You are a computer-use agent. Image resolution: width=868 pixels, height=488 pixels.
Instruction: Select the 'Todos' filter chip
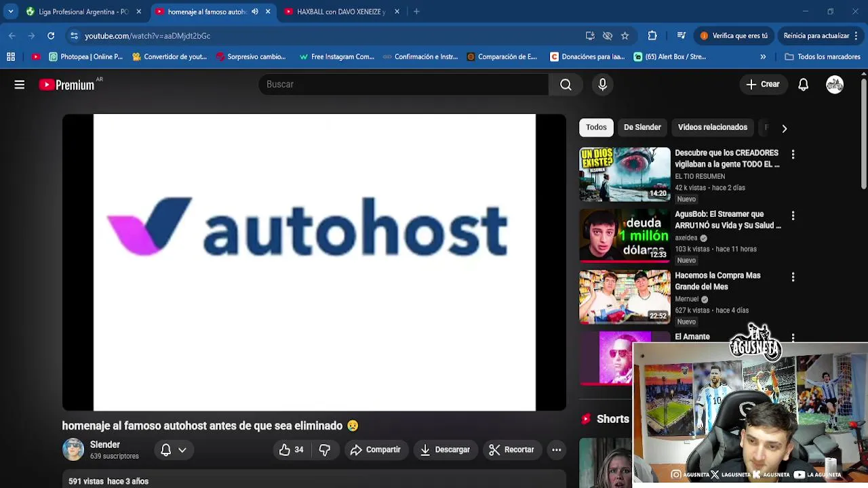pos(596,127)
